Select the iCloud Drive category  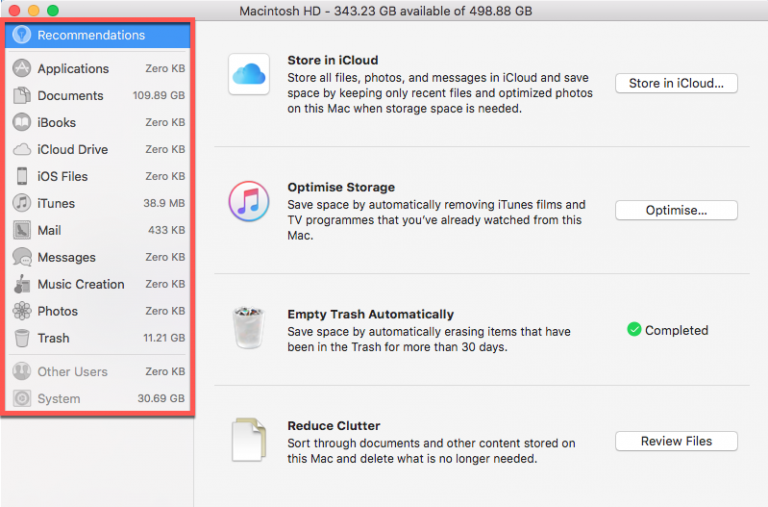click(97, 149)
